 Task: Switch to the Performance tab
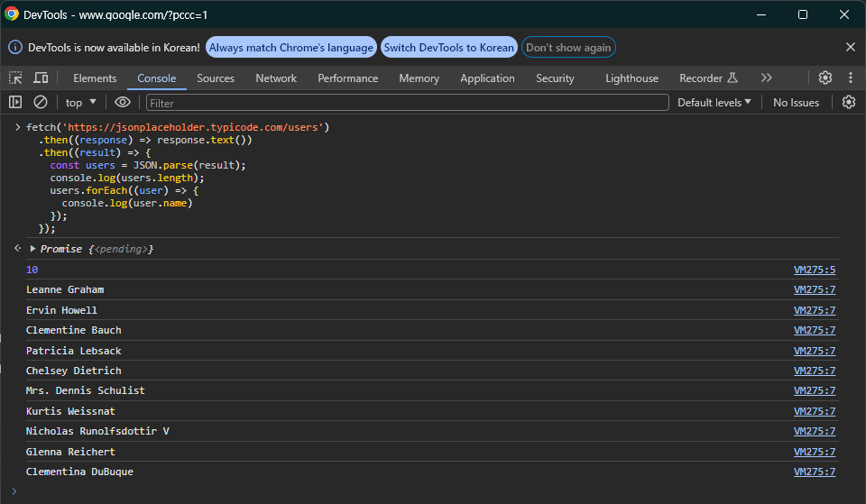pyautogui.click(x=348, y=78)
